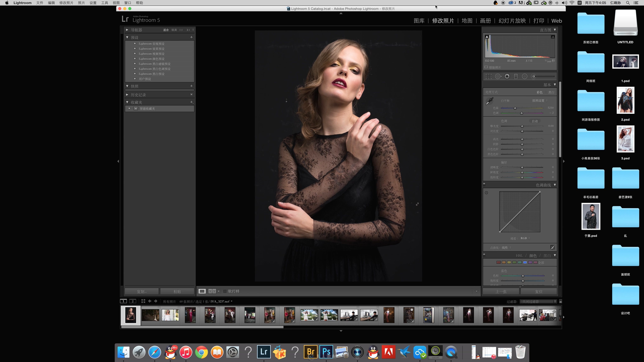
Task: Select the Graduated Filter tool
Action: (516, 77)
